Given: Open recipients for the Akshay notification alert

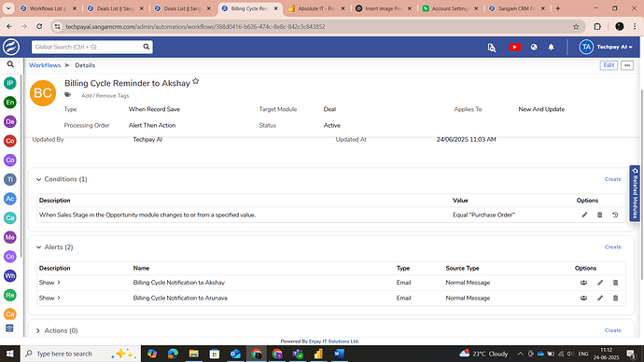Looking at the screenshot, I should [x=583, y=283].
